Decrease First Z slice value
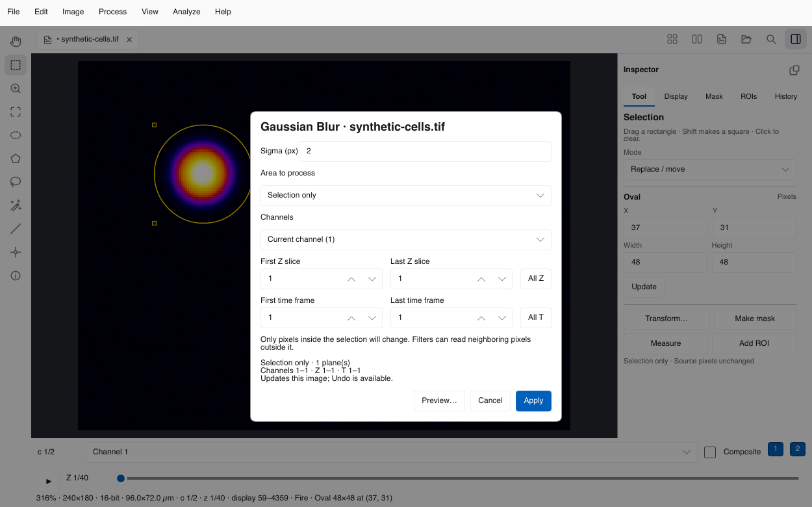The height and width of the screenshot is (507, 812). coord(372,279)
